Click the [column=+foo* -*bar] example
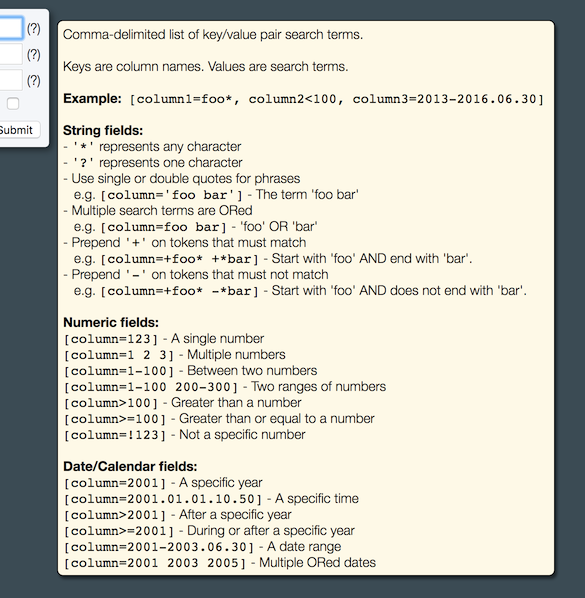Screen dimensions: 585x598 (x=179, y=291)
